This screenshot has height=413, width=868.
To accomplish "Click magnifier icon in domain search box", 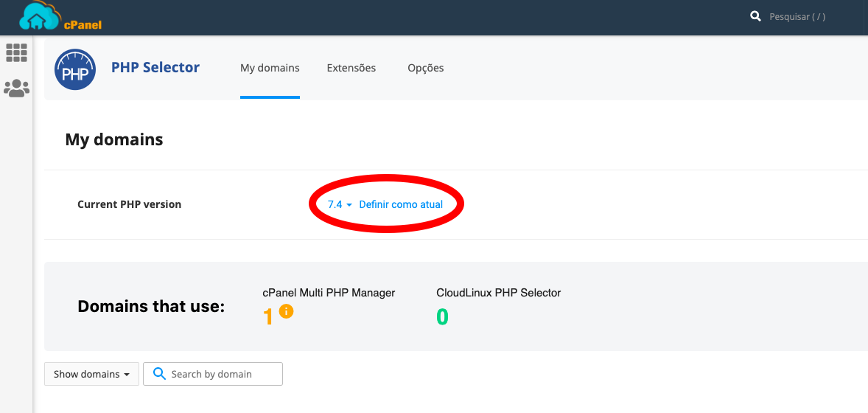I will 159,374.
